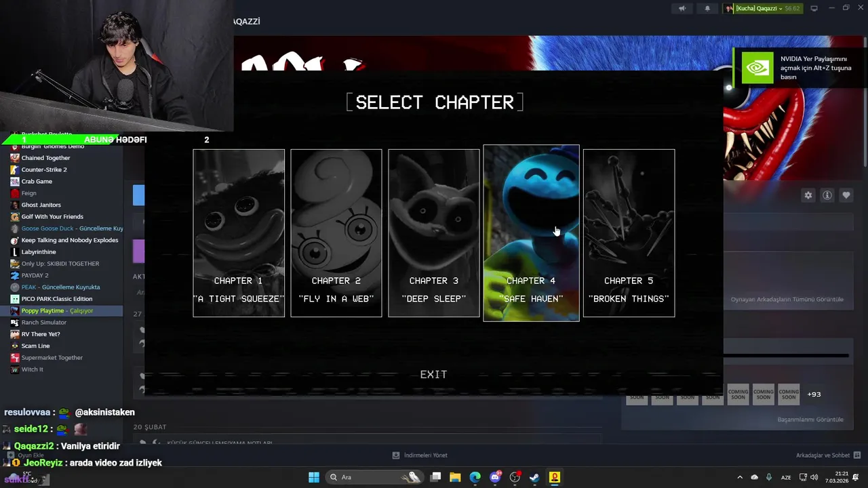868x488 pixels.
Task: Open game info icon in Steam library
Action: pos(827,195)
